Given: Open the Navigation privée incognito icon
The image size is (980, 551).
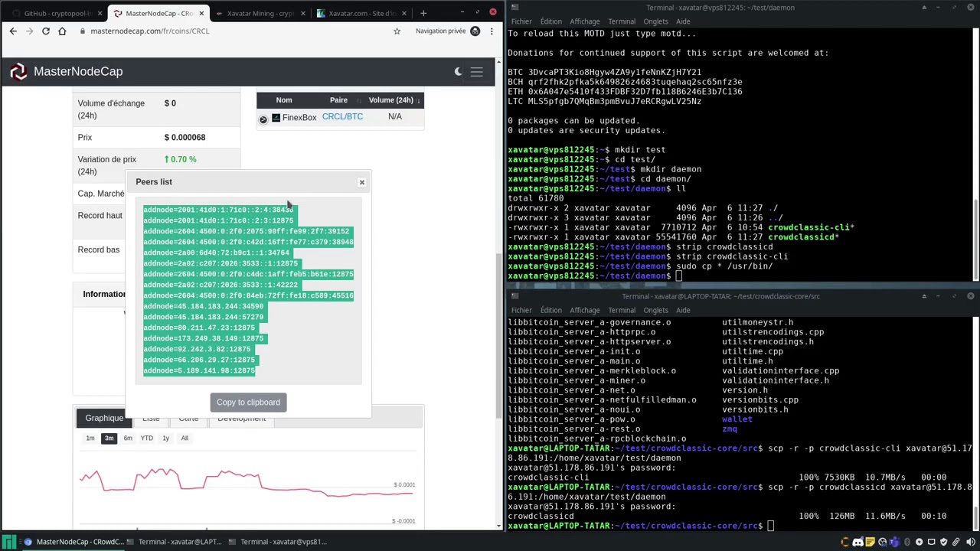Looking at the screenshot, I should (x=475, y=31).
